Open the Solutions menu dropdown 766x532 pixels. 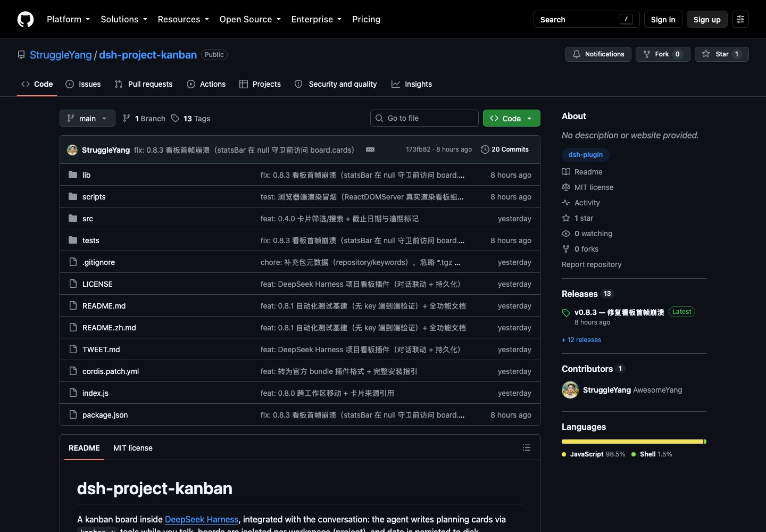click(124, 19)
